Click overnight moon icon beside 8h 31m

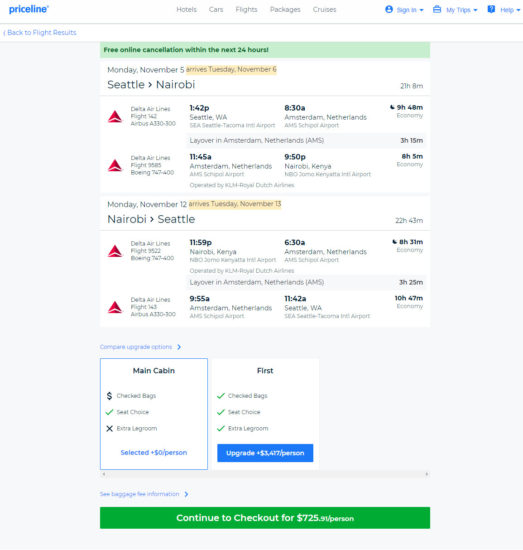tap(394, 242)
